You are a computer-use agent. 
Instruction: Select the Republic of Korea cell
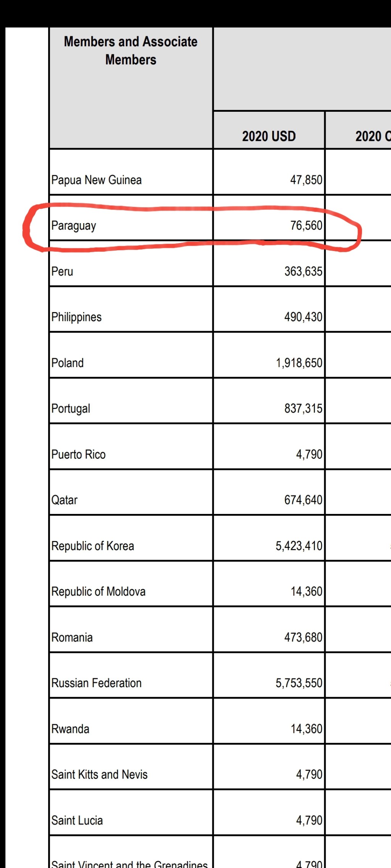click(93, 546)
